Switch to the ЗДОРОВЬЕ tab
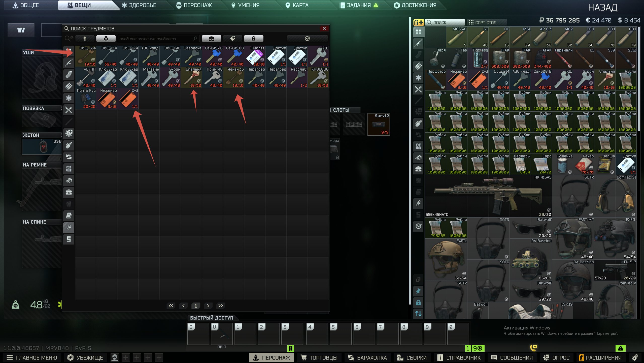 139,5
